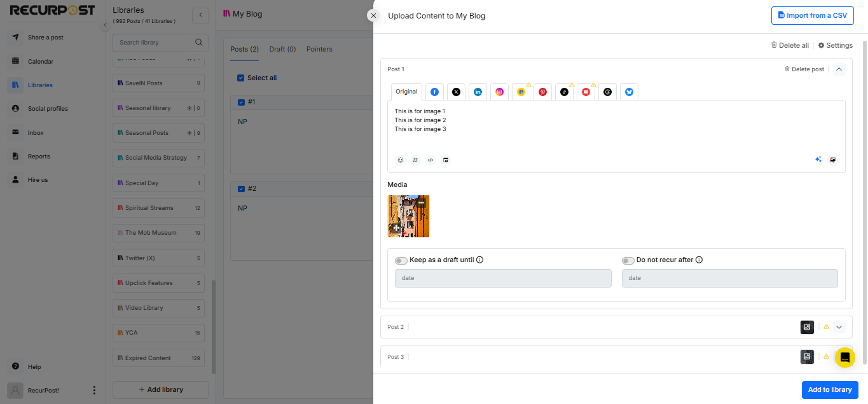Open the Google Business Profile post tab
The image size is (868, 404).
tap(521, 92)
